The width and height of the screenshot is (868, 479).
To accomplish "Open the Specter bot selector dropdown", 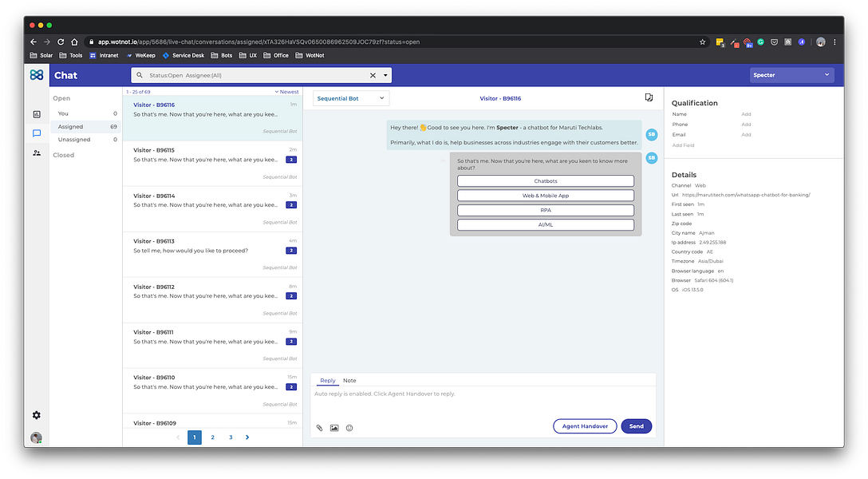I will pyautogui.click(x=791, y=75).
